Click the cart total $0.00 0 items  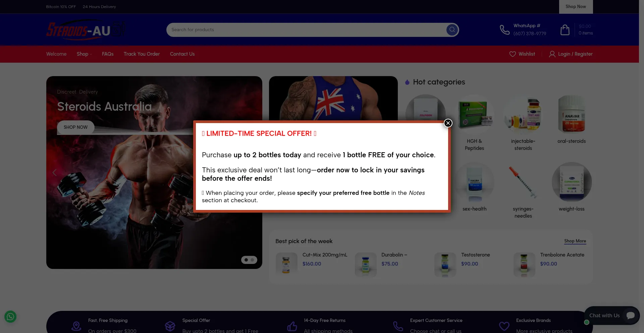click(x=586, y=30)
